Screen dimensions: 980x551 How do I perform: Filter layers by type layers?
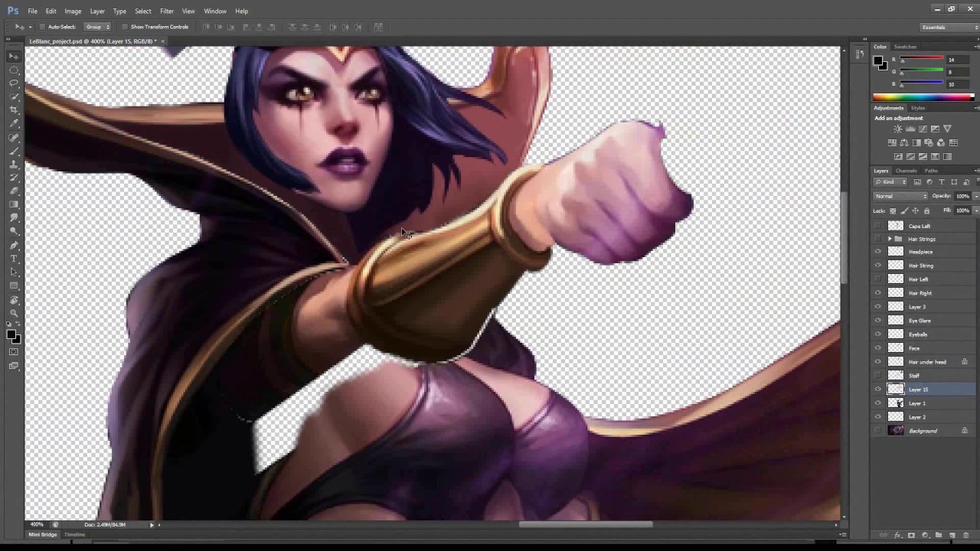(x=941, y=181)
